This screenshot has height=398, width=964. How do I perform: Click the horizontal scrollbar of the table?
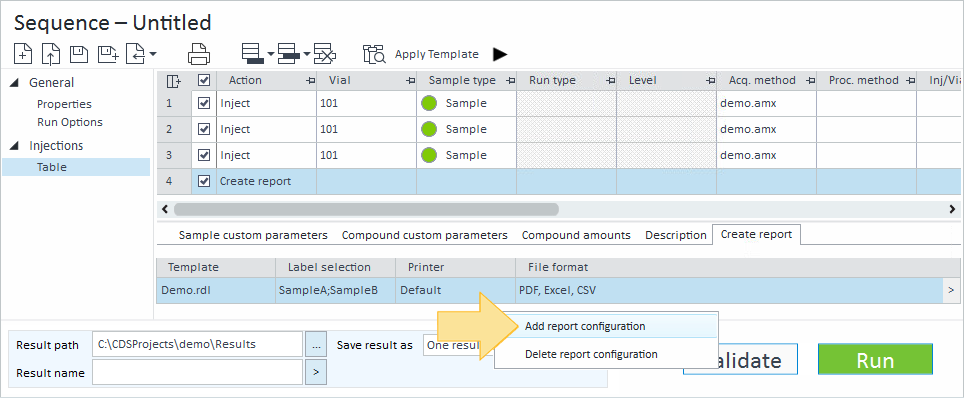click(x=366, y=209)
